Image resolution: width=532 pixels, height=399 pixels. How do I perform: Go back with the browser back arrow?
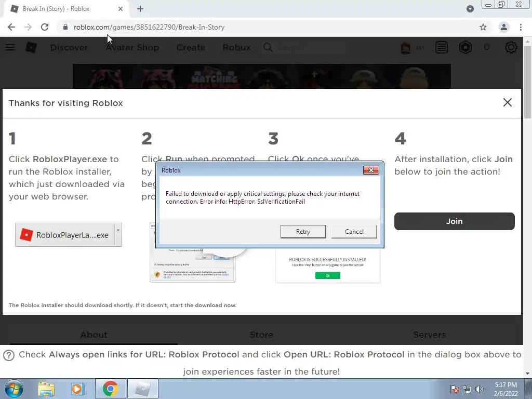point(11,27)
